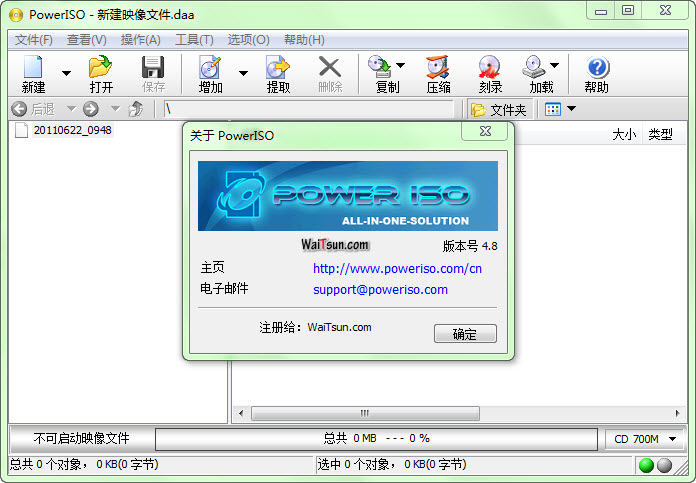Toggle the Folders (文件夹) pane button
This screenshot has width=696, height=483.
click(x=498, y=109)
